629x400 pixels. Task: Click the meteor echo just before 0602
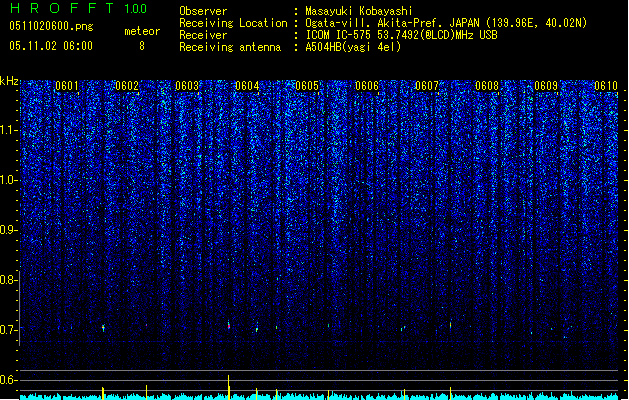[103, 328]
